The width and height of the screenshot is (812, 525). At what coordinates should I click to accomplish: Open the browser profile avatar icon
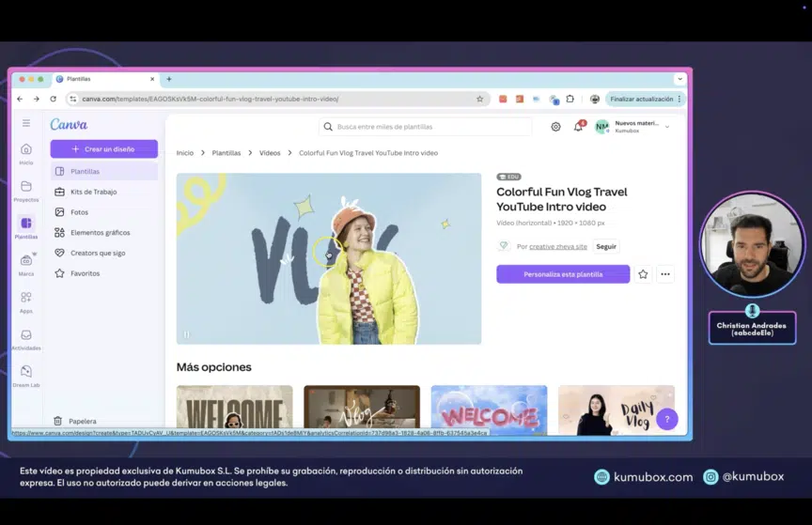(595, 99)
